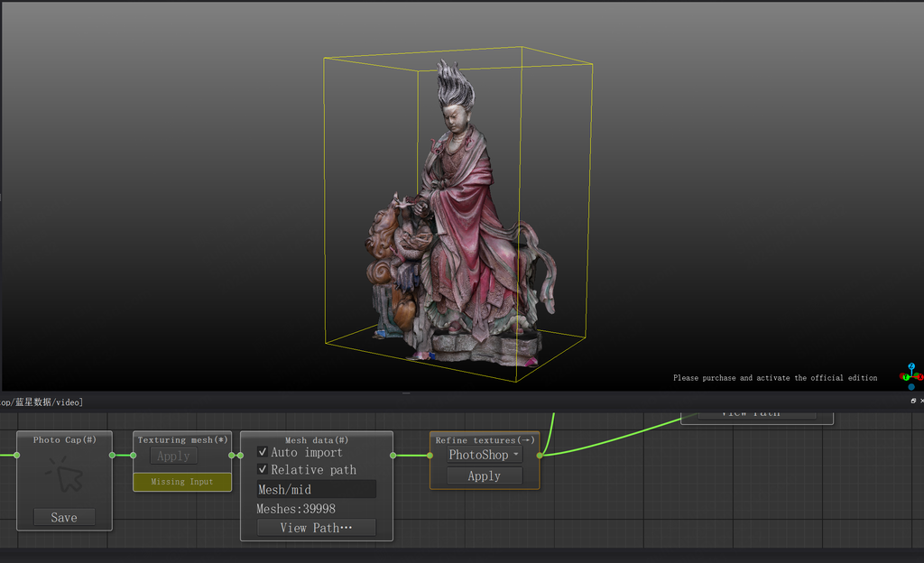Viewport: 924px width, 563px height.
Task: Click output port of Refine textures node
Action: 540,456
